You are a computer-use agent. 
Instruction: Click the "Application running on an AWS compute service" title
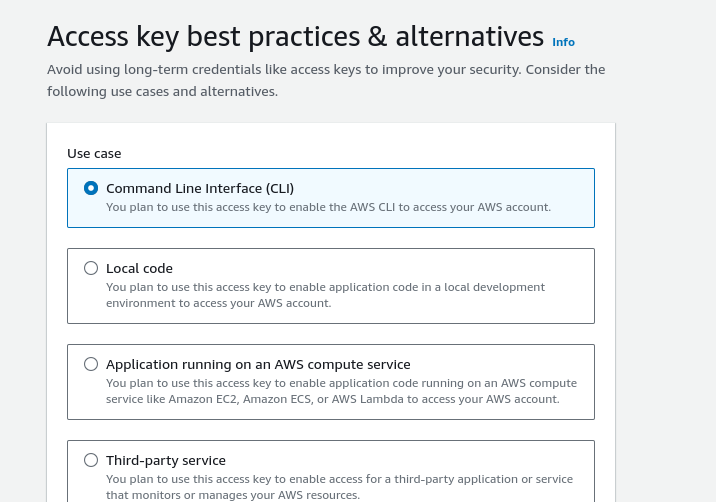pyautogui.click(x=258, y=364)
